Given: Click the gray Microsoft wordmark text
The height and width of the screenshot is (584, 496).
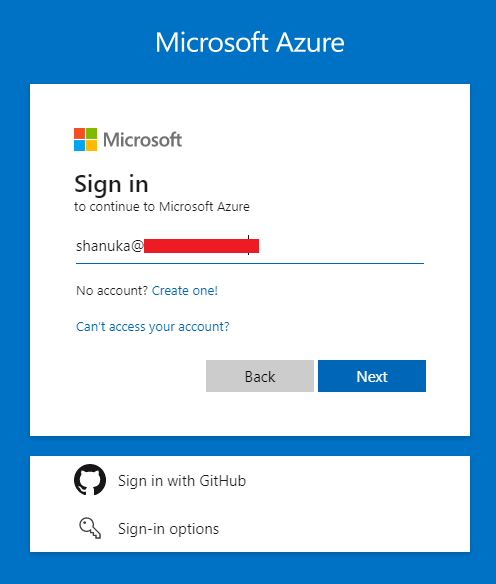Looking at the screenshot, I should pos(142,140).
